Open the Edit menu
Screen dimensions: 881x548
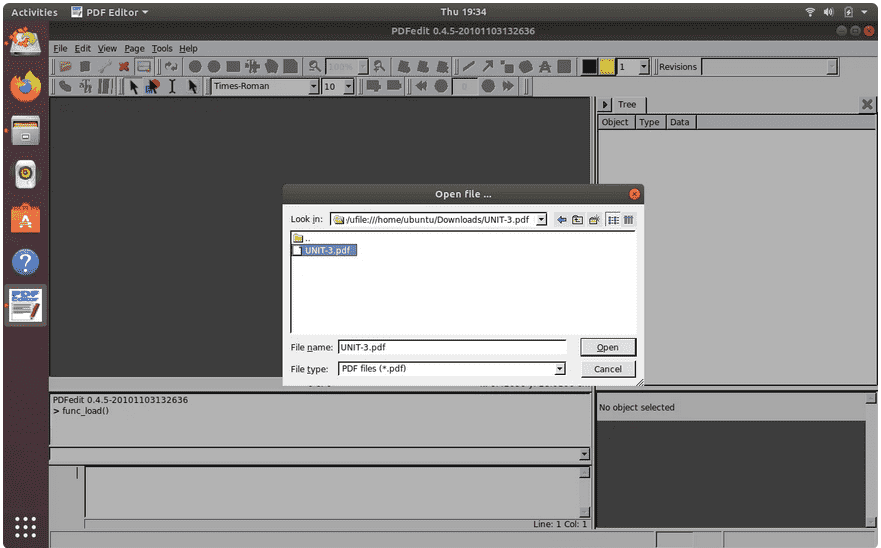coord(83,48)
